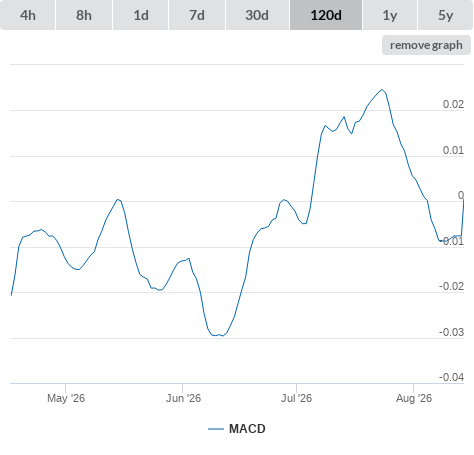This screenshot has width=474, height=455.
Task: Click the 0 y-axis gridline label
Action: (461, 195)
